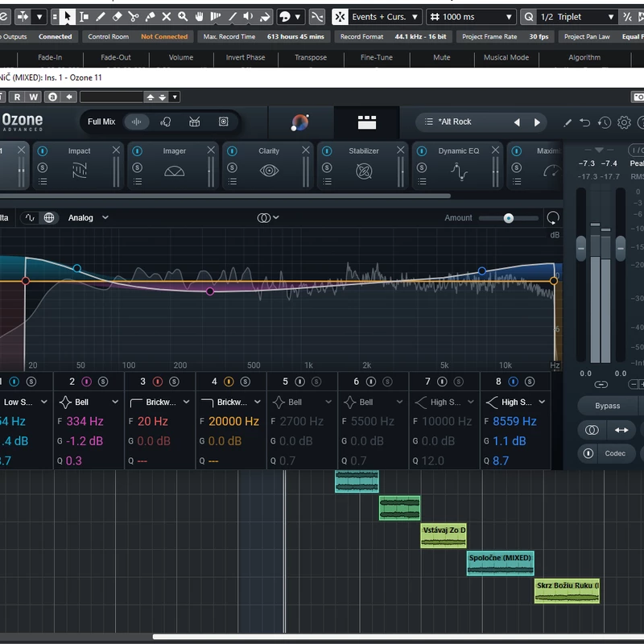Select the Draw pencil tool

100,17
